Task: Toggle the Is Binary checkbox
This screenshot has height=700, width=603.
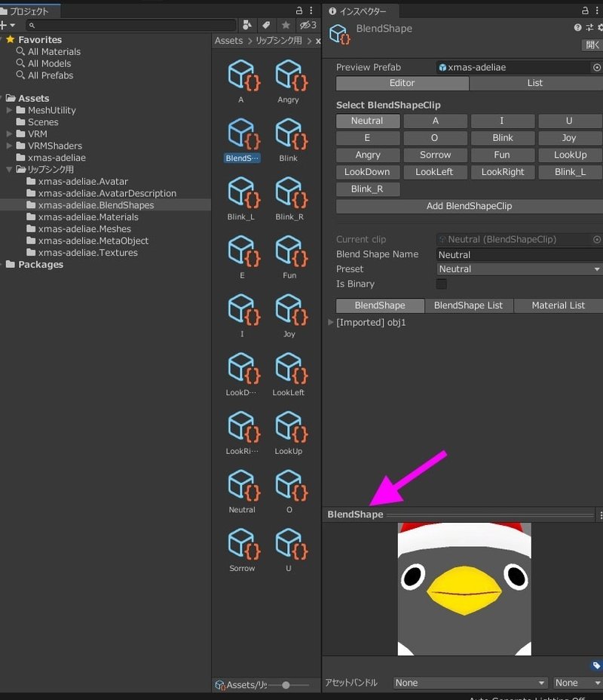Action: point(442,284)
